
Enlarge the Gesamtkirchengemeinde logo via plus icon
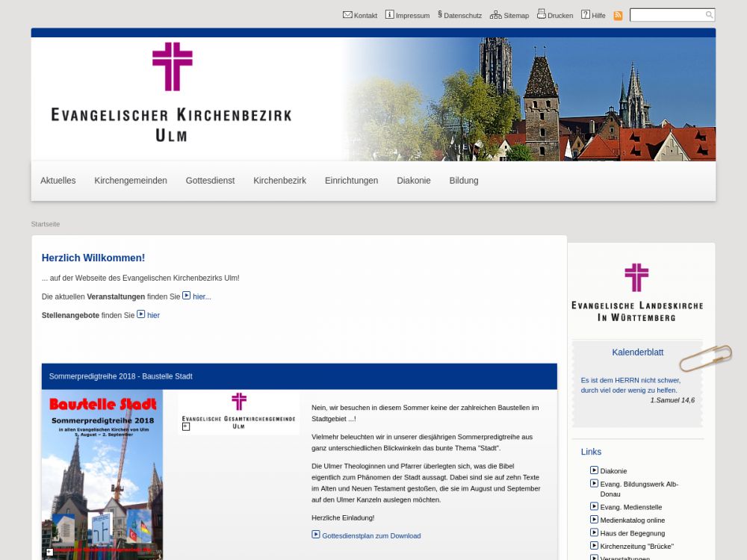tap(186, 426)
